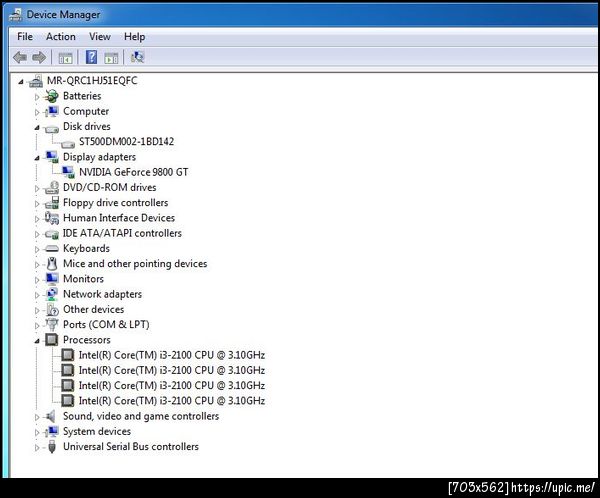Click the Forward arrow toolbar icon
This screenshot has width=600, height=498.
pyautogui.click(x=39, y=58)
